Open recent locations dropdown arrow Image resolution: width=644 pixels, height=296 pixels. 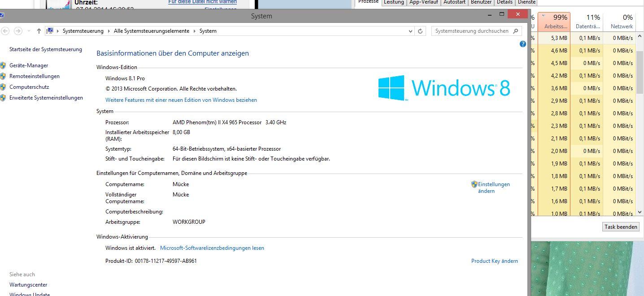pyautogui.click(x=29, y=31)
